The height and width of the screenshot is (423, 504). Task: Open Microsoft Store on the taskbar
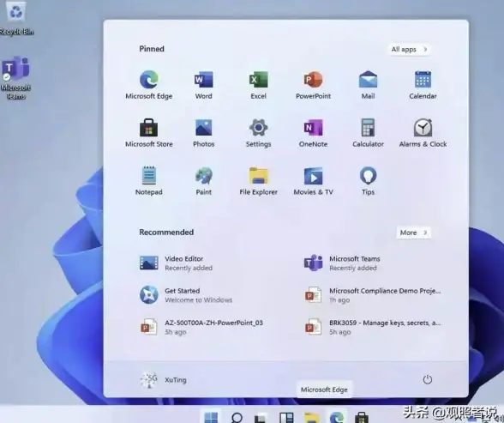[362, 418]
